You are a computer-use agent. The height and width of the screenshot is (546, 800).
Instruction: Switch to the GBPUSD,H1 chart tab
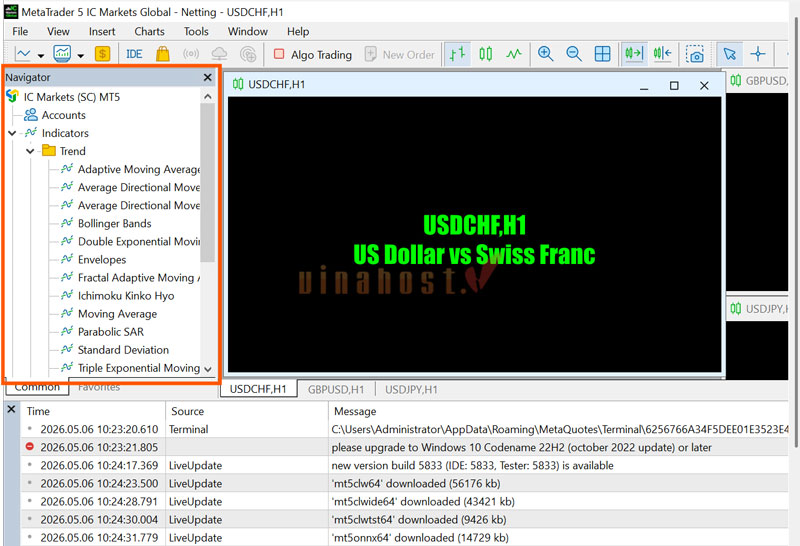(336, 390)
